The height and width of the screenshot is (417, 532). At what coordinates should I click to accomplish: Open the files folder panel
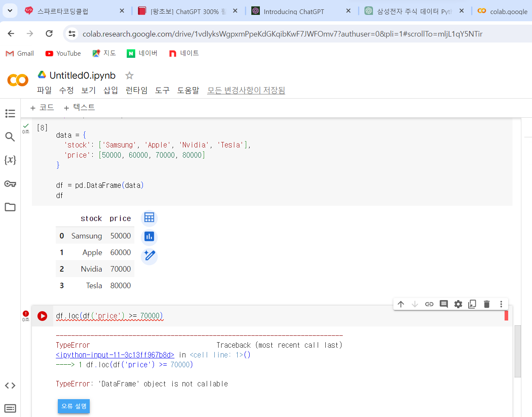coord(10,207)
